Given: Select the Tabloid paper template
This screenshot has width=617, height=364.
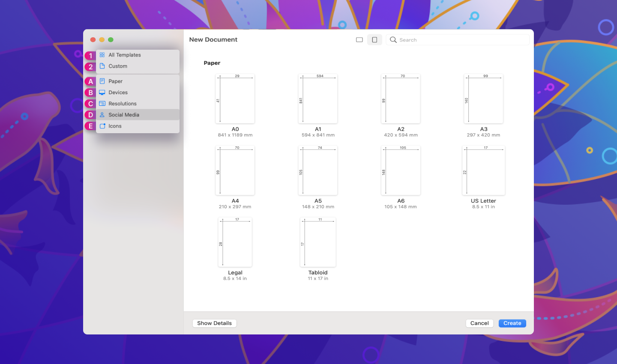Looking at the screenshot, I should coord(318,249).
